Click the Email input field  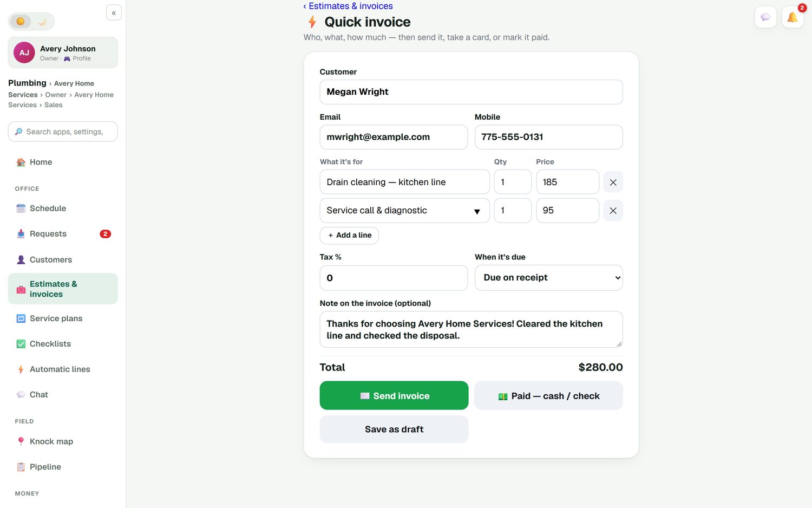pos(394,137)
